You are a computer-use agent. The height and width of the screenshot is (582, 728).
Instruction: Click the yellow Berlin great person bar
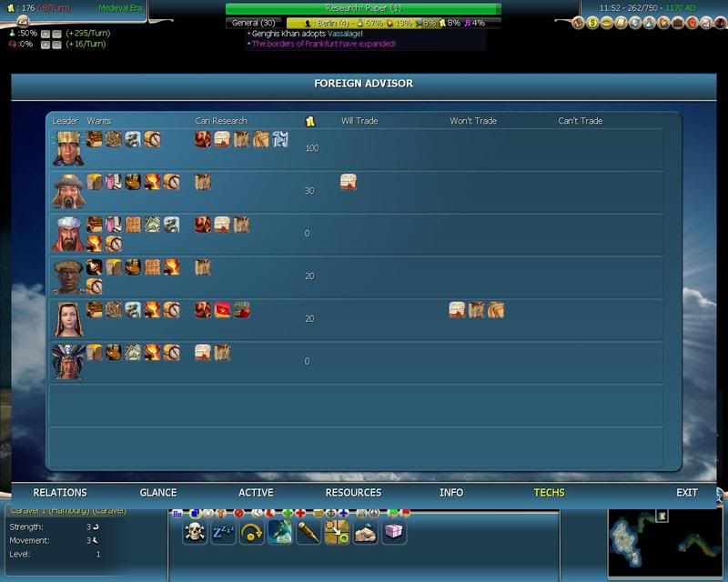(x=394, y=23)
